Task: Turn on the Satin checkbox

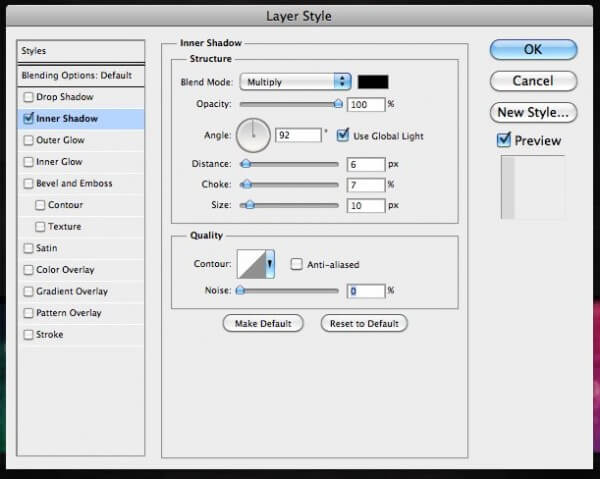Action: click(x=28, y=248)
